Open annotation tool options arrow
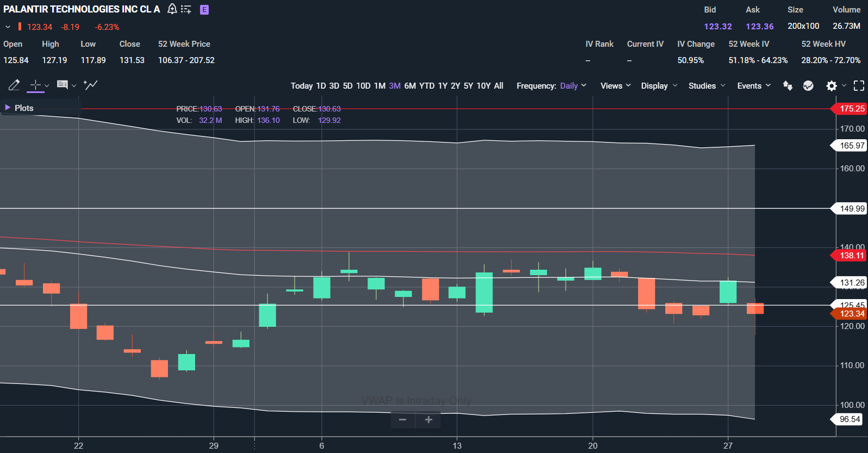 74,85
